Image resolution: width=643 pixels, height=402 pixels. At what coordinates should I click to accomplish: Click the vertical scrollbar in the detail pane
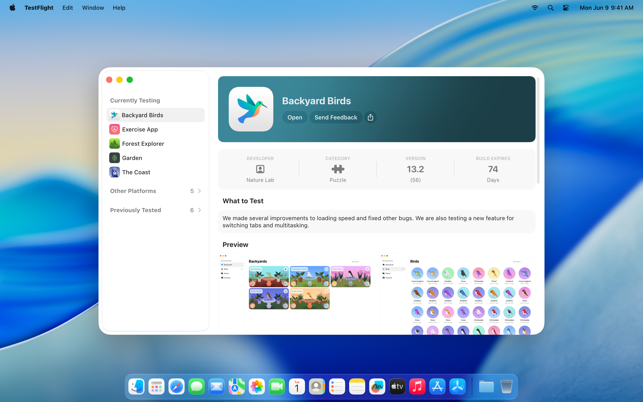click(x=538, y=130)
